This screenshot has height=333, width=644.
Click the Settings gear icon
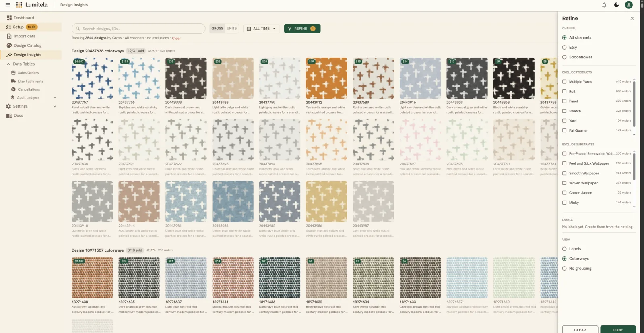tap(8, 106)
